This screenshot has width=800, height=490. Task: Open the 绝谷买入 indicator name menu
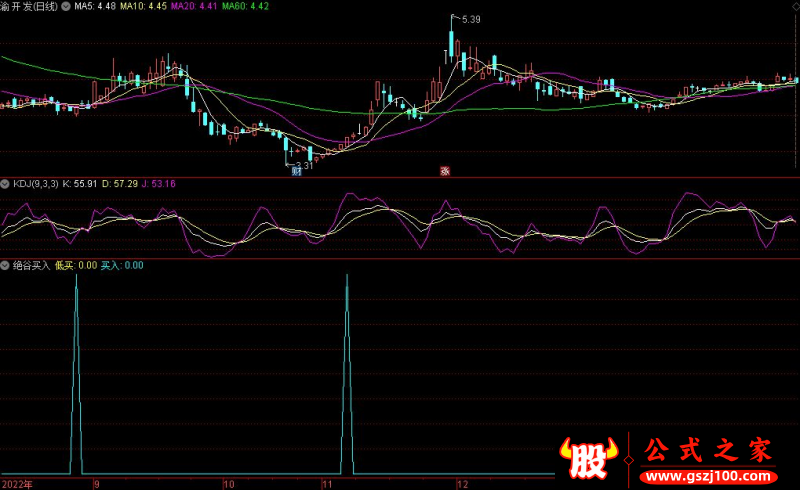(x=31, y=266)
